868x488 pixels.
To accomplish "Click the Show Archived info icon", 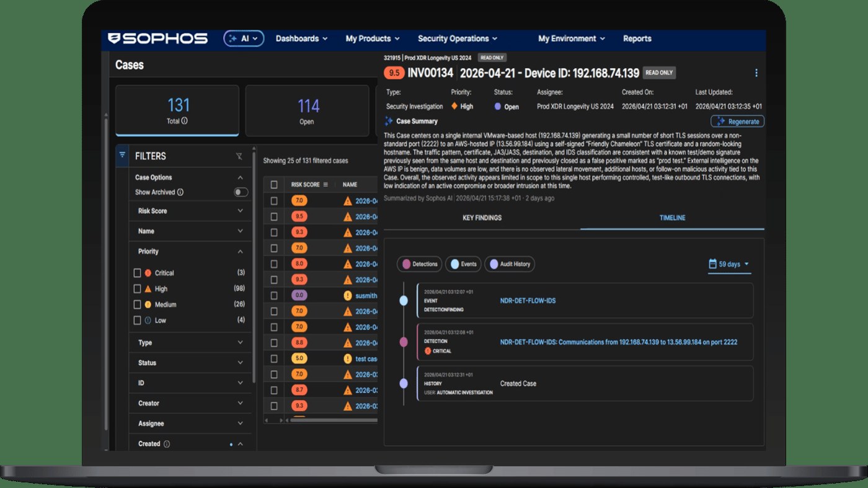I will (180, 192).
